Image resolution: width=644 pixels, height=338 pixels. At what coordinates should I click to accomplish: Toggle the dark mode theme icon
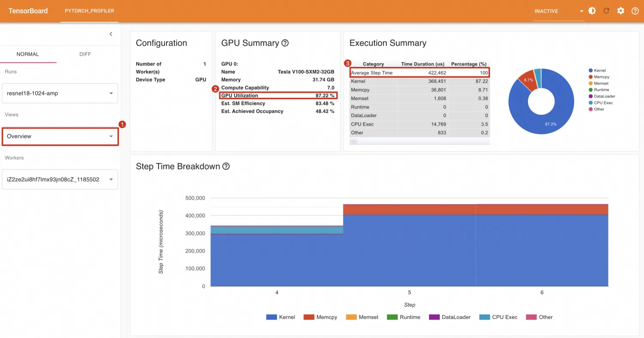click(x=592, y=11)
